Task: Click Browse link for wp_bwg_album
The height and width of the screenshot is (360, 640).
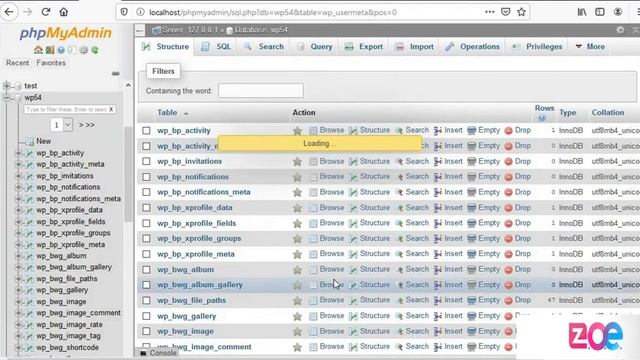Action: coord(331,269)
